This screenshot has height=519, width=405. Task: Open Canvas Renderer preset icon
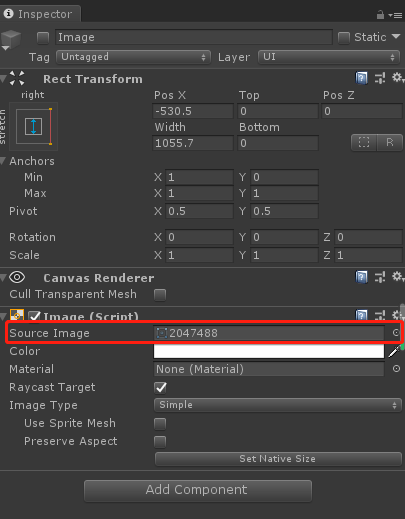click(x=380, y=277)
